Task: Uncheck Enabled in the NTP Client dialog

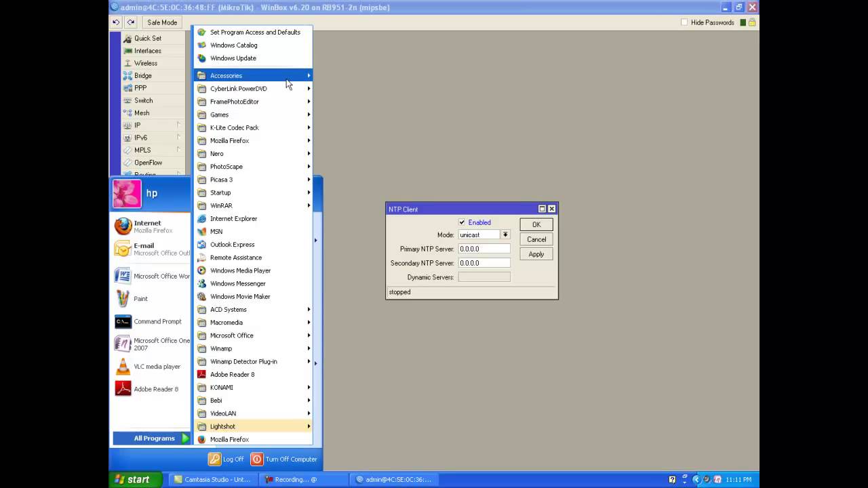Action: pyautogui.click(x=462, y=222)
